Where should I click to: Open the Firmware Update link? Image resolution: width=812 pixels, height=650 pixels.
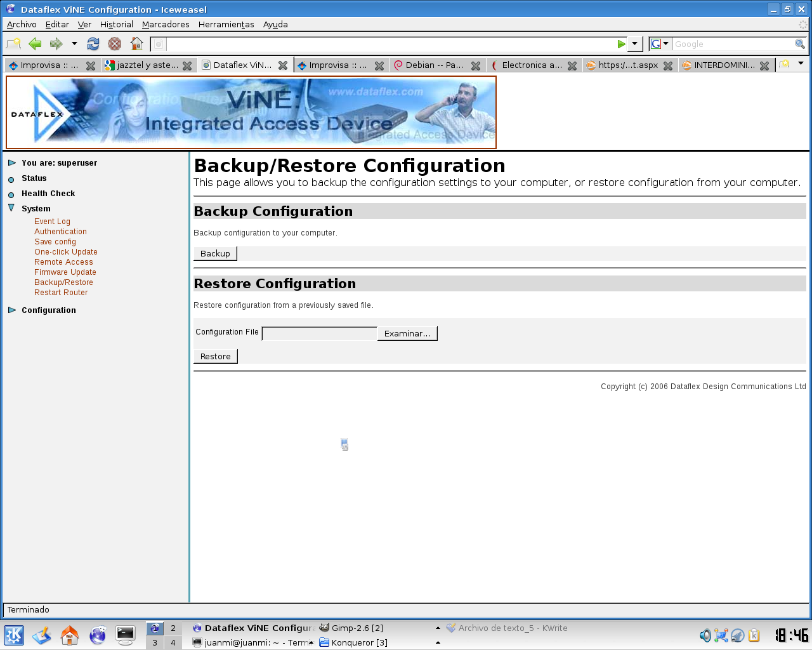[65, 272]
